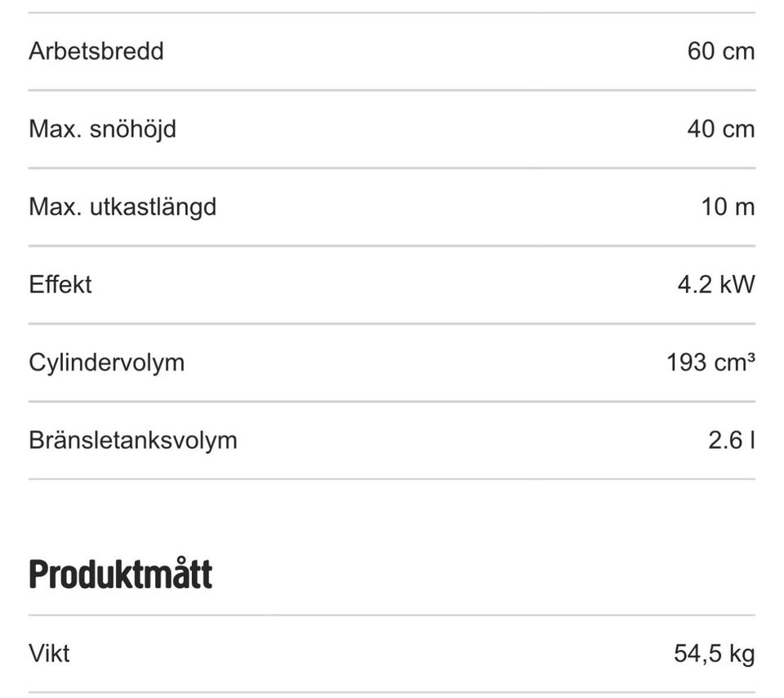784x698 pixels.
Task: Click the Bränsletanksvolym label
Action: [x=133, y=440]
